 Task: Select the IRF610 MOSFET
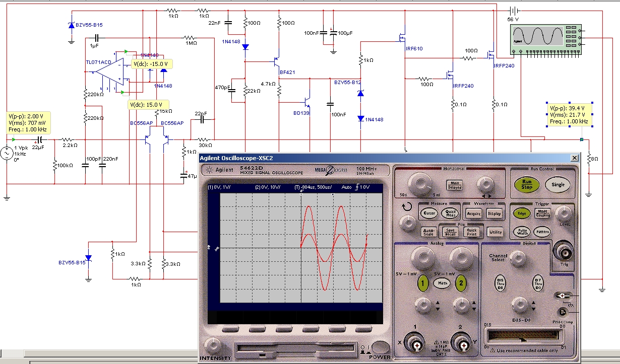[x=402, y=37]
